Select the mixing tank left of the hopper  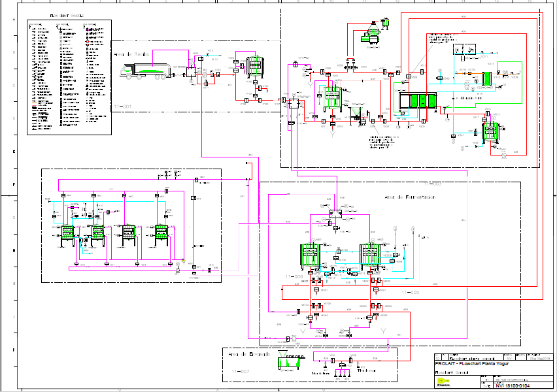[333, 99]
